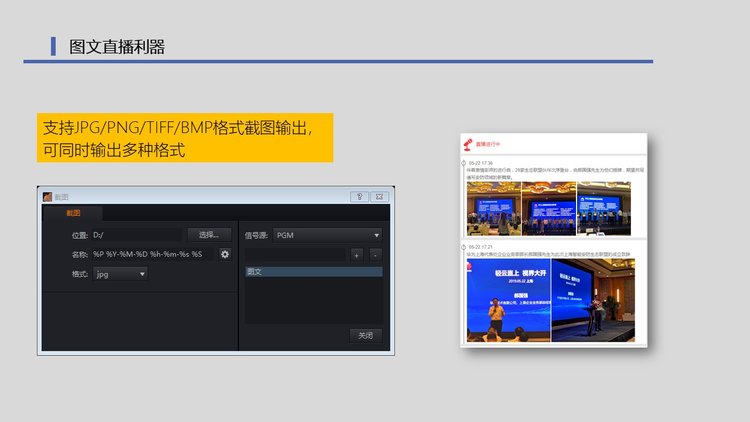This screenshot has width=750, height=422.
Task: Click the clock icon next to 05-22 17:36
Action: click(463, 162)
